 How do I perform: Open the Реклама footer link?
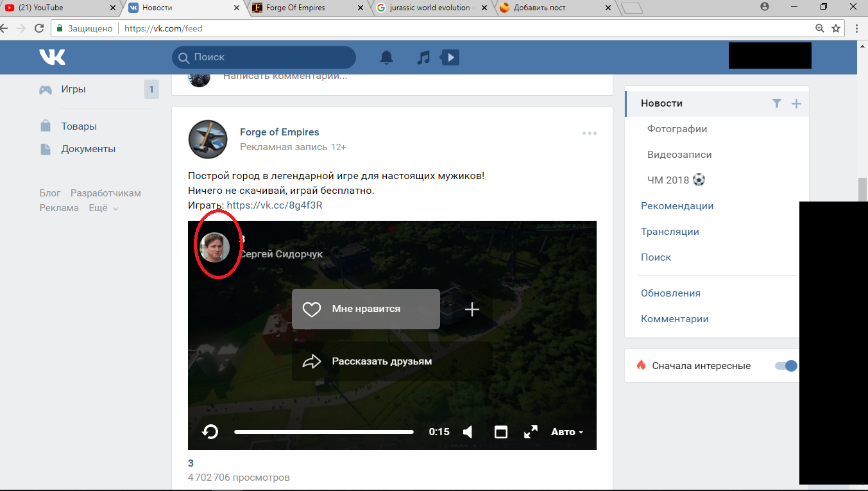click(59, 208)
